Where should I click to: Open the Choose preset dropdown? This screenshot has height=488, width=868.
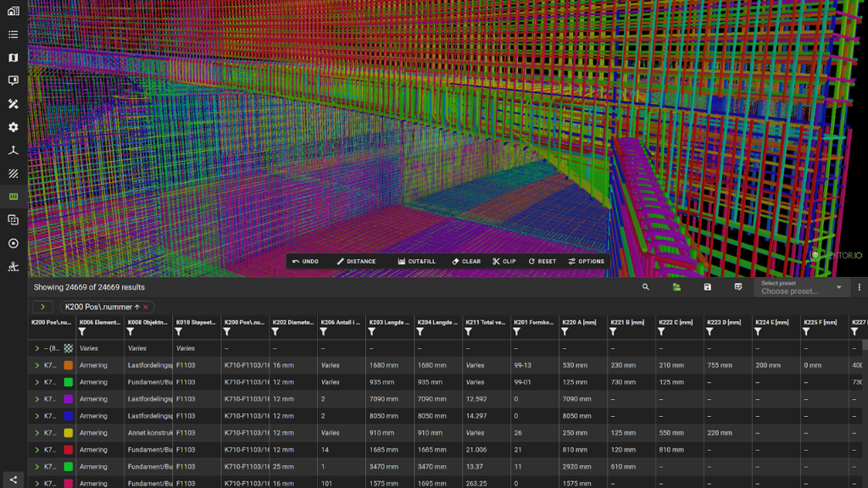click(x=801, y=288)
